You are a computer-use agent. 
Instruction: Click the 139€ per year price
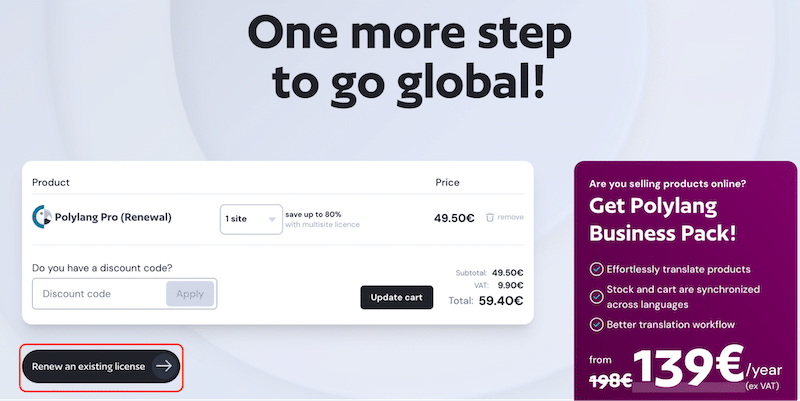707,367
